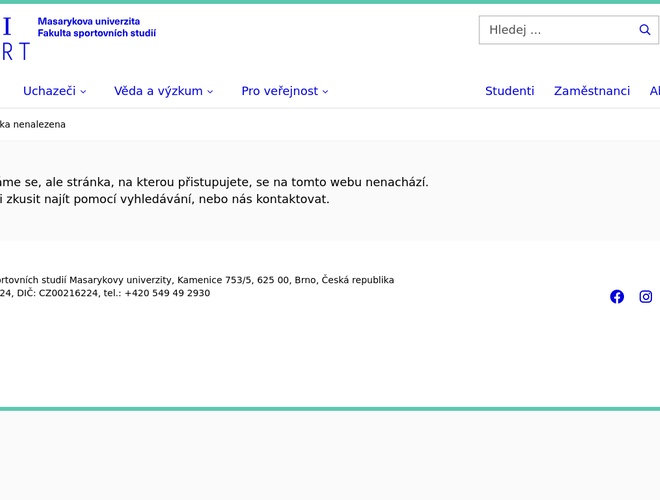The height and width of the screenshot is (500, 660).
Task: Open the Zaměstnanci link
Action: pyautogui.click(x=592, y=91)
